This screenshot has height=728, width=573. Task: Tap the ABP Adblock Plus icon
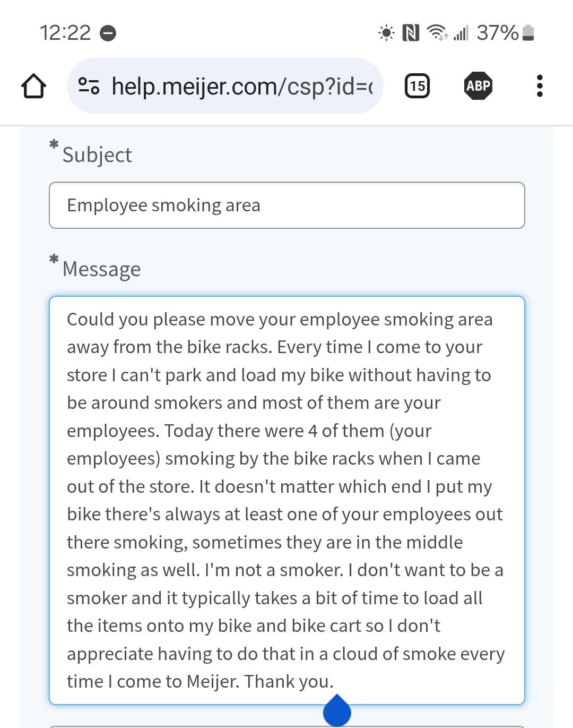478,86
